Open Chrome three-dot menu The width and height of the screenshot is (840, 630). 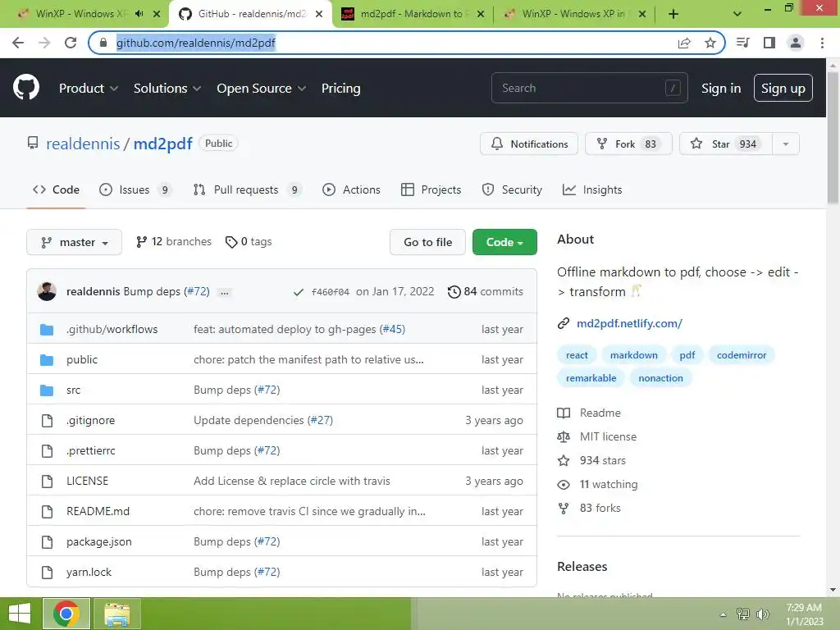(822, 43)
